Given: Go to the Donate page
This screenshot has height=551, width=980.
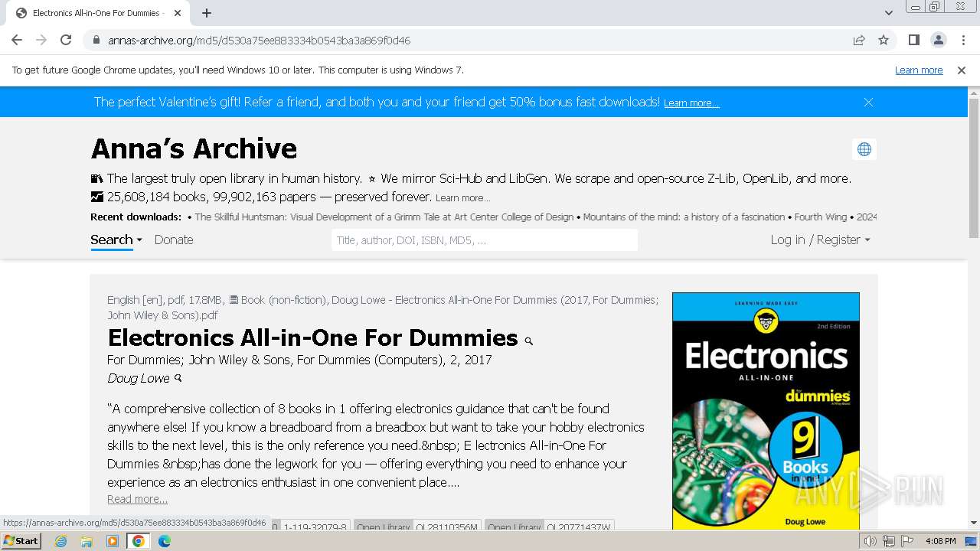Looking at the screenshot, I should [174, 240].
